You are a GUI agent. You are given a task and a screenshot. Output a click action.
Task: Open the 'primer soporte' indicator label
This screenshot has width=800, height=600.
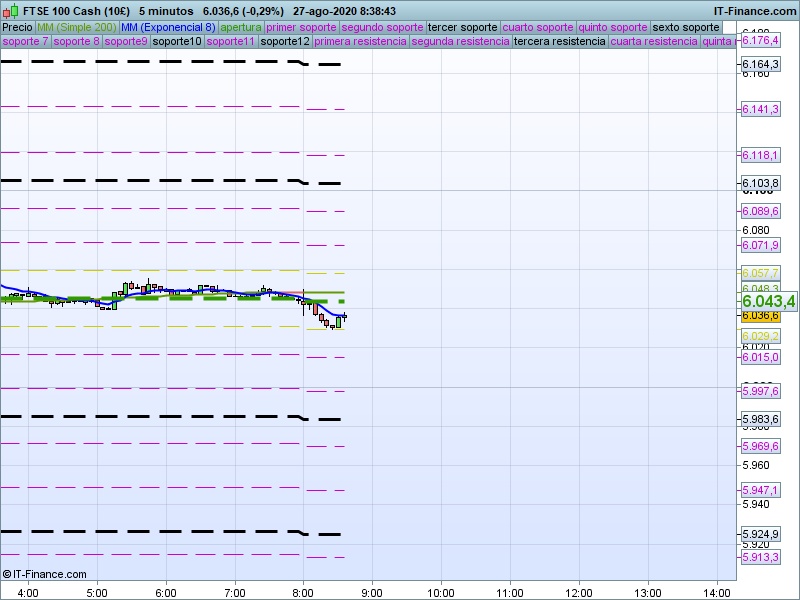click(303, 27)
